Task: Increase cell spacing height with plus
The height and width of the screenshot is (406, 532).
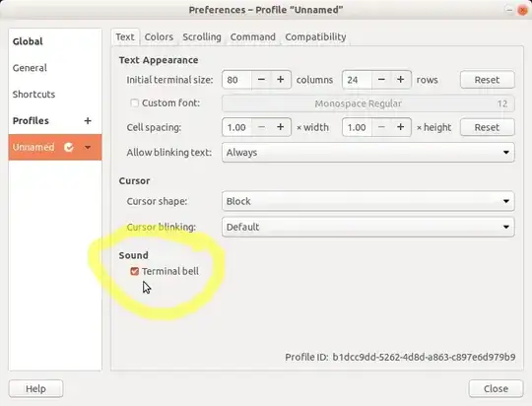Action: (400, 127)
